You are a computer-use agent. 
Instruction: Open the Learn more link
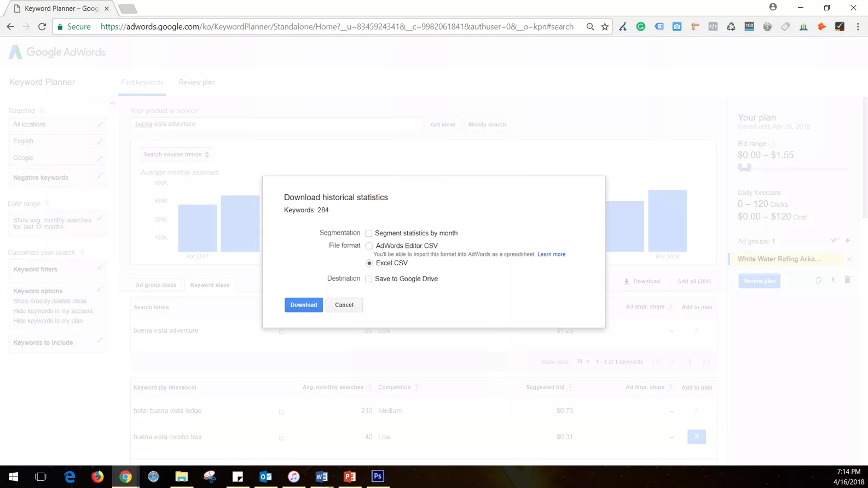tap(551, 254)
